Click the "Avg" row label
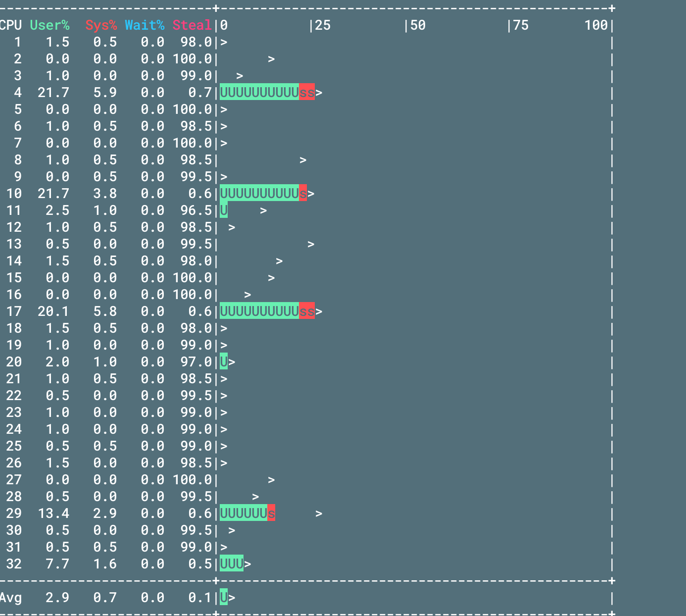Image resolution: width=686 pixels, height=616 pixels. [10, 598]
